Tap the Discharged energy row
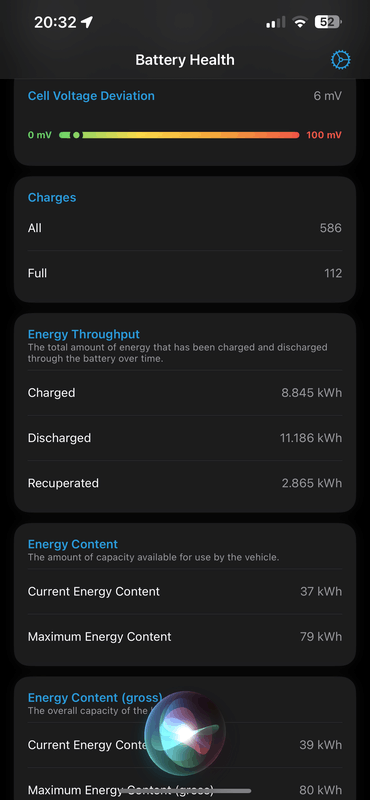Viewport: 370px width, 800px height. pyautogui.click(x=185, y=438)
